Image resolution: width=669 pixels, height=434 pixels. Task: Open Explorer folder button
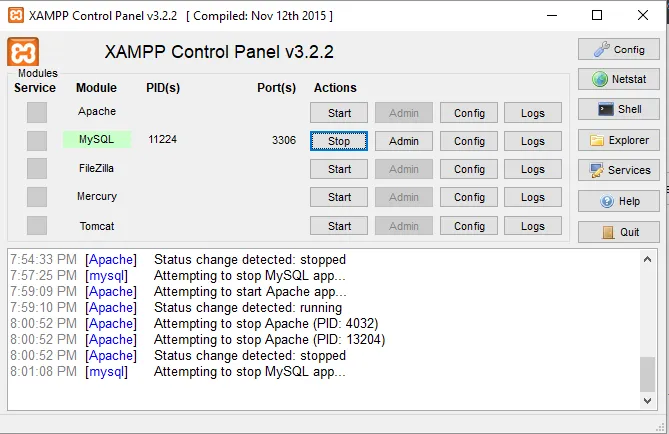point(619,140)
